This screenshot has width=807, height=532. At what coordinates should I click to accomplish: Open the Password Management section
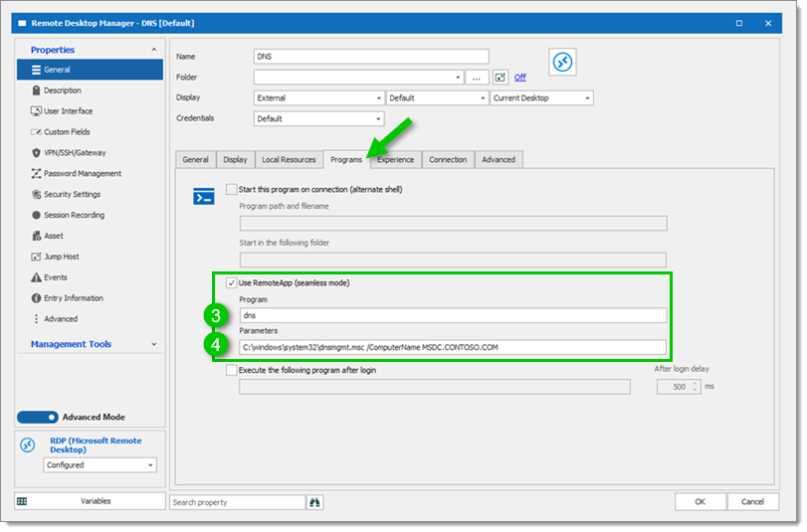[x=77, y=173]
